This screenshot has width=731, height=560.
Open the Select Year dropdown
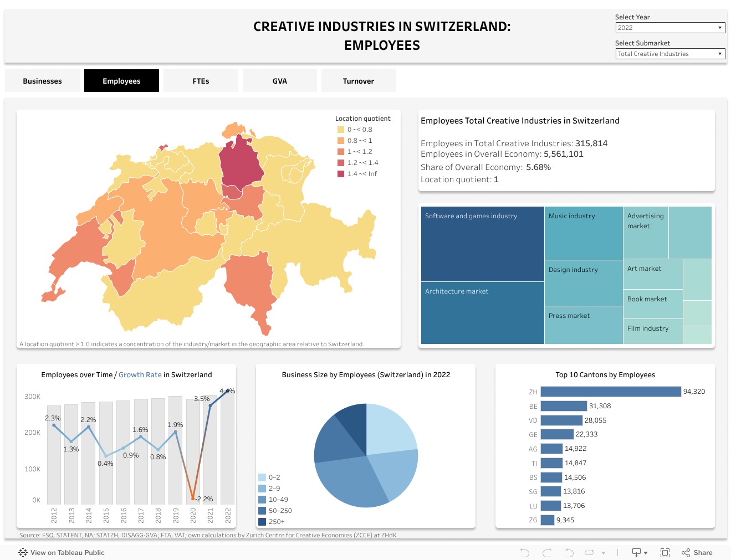coord(670,28)
